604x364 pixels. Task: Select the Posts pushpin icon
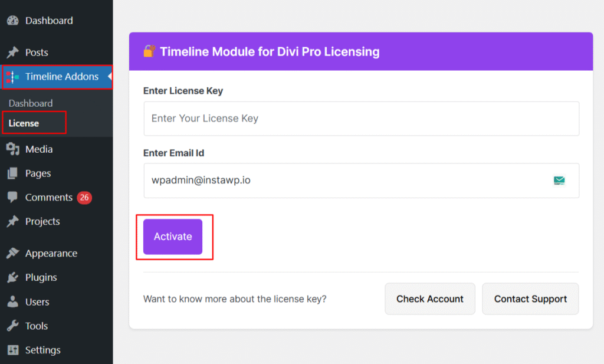point(12,52)
